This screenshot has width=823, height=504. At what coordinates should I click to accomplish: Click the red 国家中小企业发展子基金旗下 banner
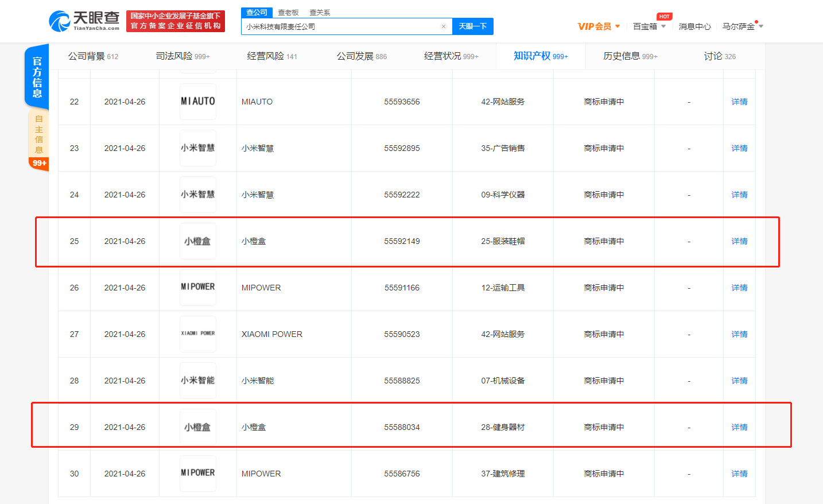[x=176, y=21]
